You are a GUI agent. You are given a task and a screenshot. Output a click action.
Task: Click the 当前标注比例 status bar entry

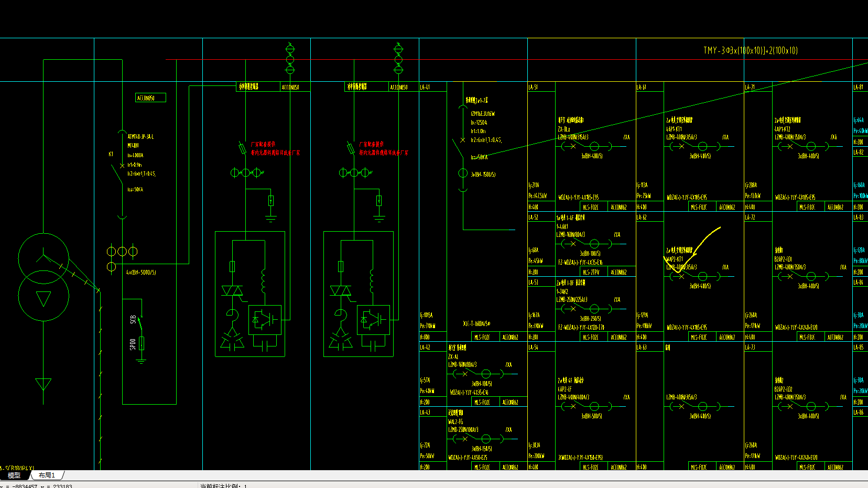[x=223, y=486]
